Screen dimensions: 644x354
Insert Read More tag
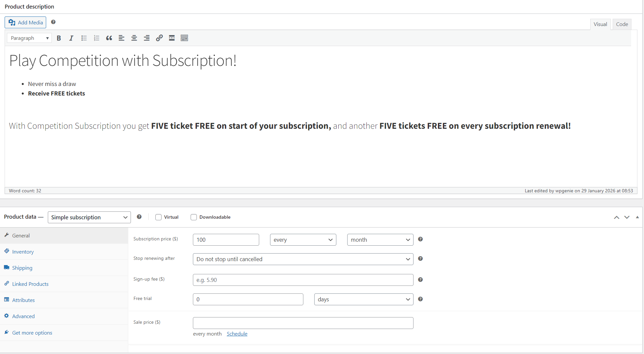[172, 38]
